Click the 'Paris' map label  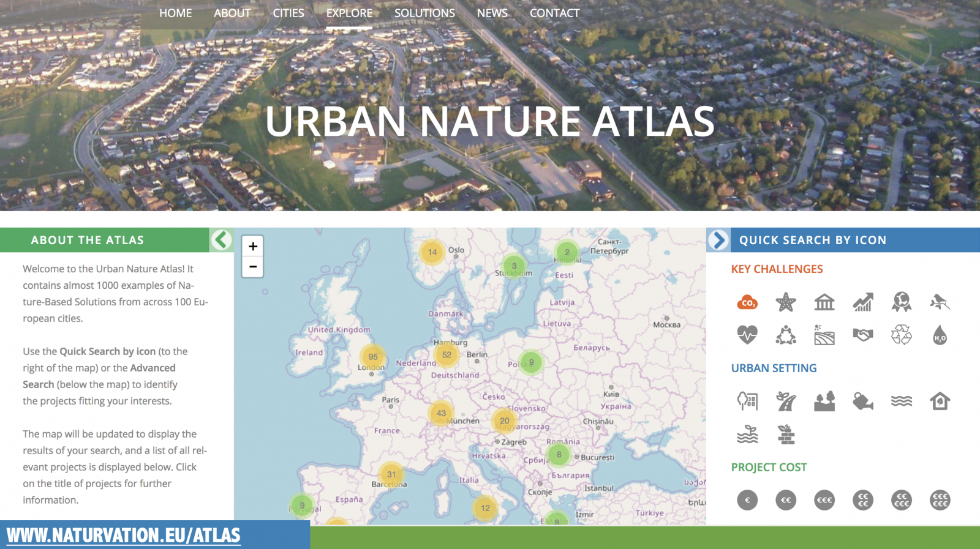point(391,400)
